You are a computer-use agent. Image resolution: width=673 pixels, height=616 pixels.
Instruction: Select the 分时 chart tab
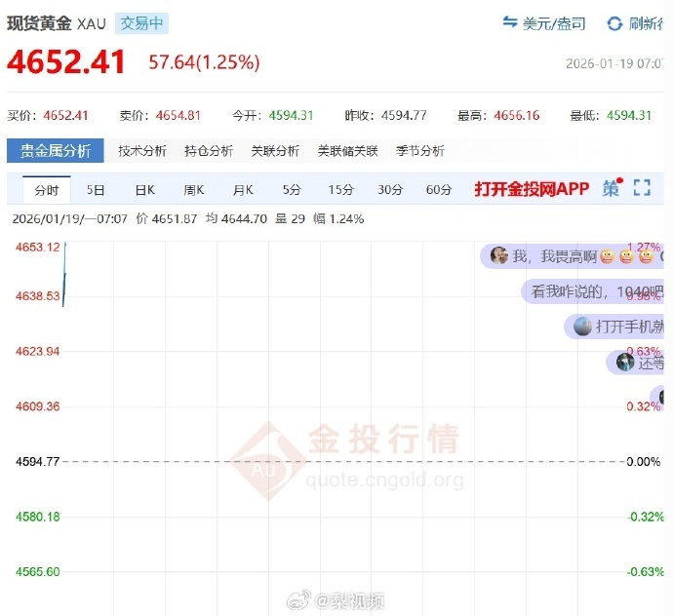(x=46, y=189)
